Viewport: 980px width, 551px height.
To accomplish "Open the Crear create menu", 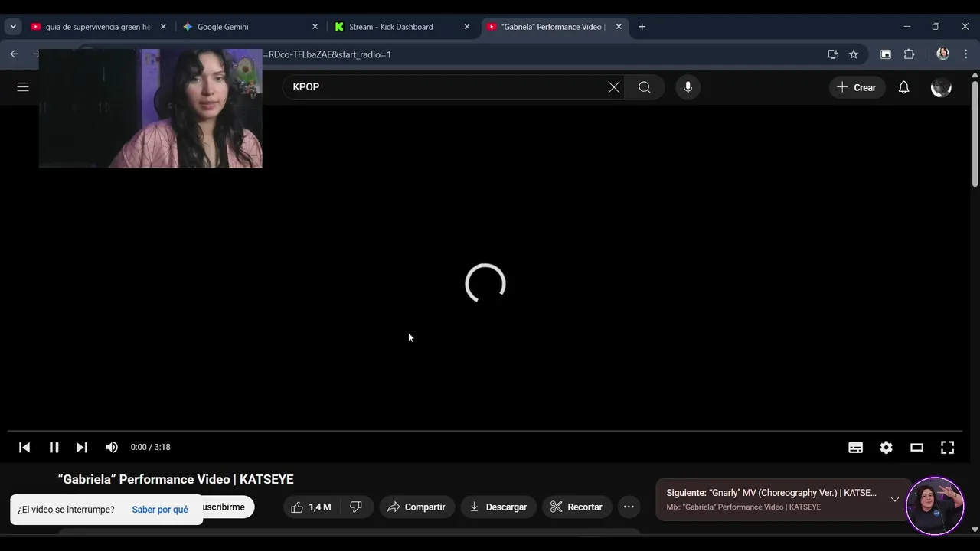I will click(x=857, y=87).
